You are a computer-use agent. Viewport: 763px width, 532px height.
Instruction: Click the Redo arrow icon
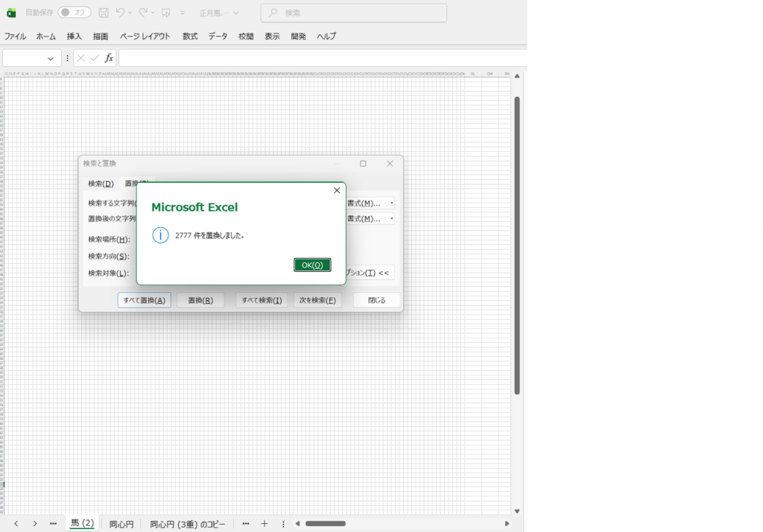[x=143, y=13]
